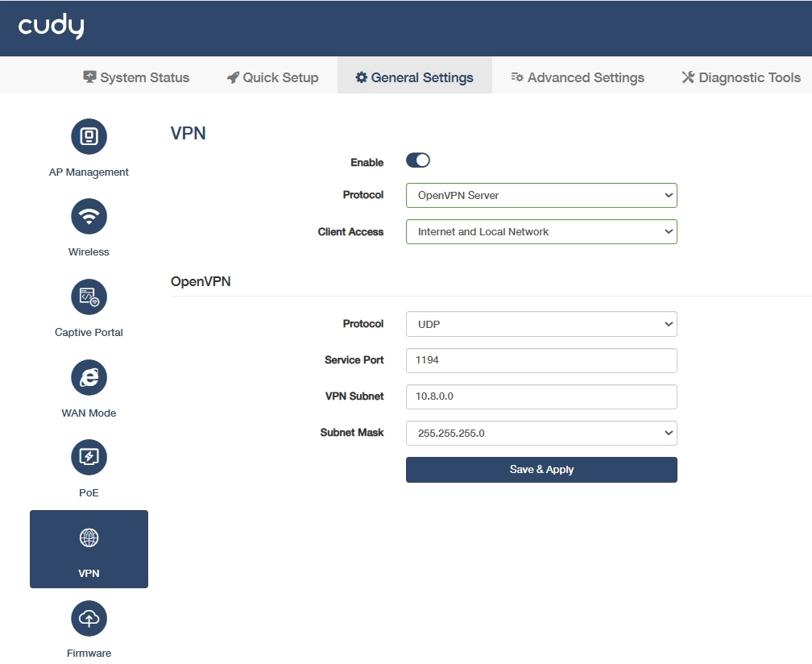The width and height of the screenshot is (812, 664).
Task: Click the Wireless label in sidebar
Action: [89, 251]
